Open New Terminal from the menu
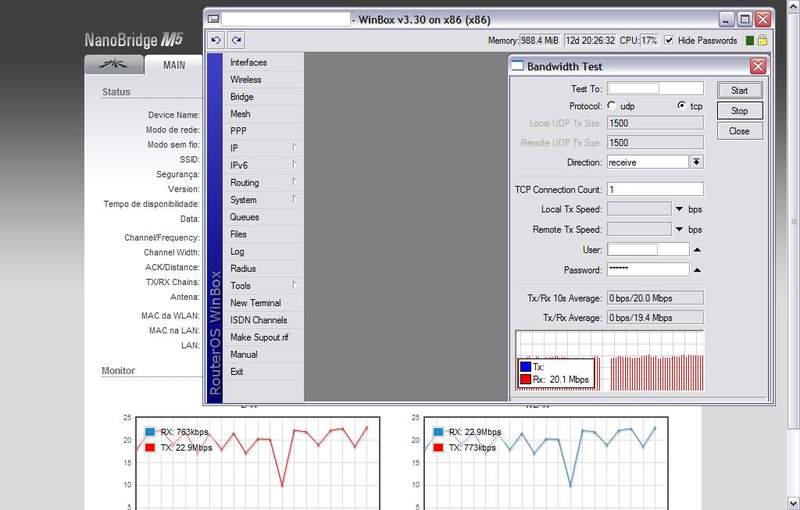Viewport: 800px width, 510px height. pyautogui.click(x=263, y=303)
